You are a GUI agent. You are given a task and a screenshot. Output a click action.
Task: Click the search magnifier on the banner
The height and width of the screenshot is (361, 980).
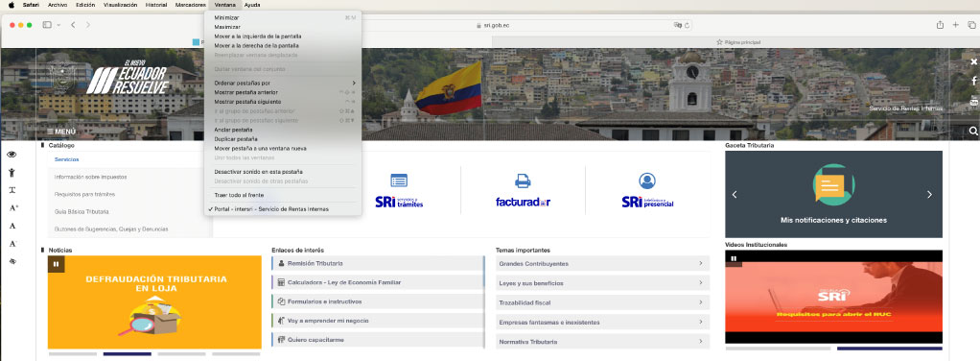973,132
